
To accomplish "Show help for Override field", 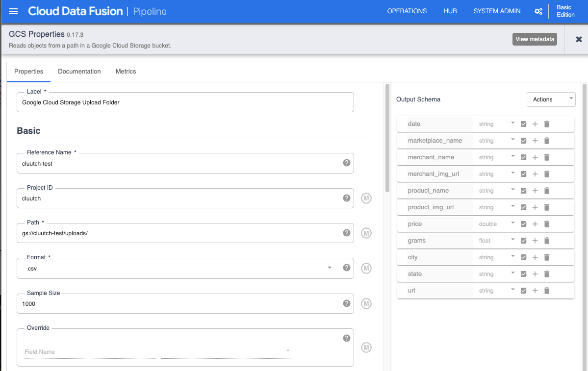I will tap(347, 338).
